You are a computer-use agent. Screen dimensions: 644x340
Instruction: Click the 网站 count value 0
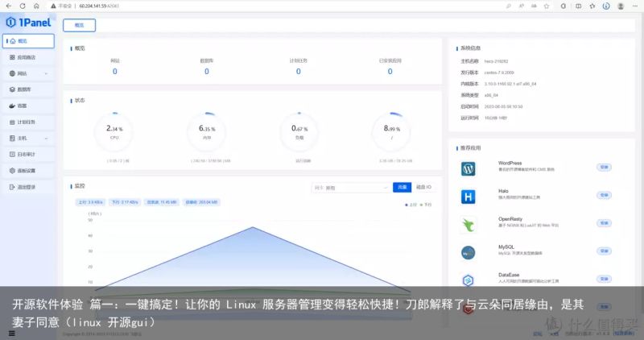[x=115, y=72]
